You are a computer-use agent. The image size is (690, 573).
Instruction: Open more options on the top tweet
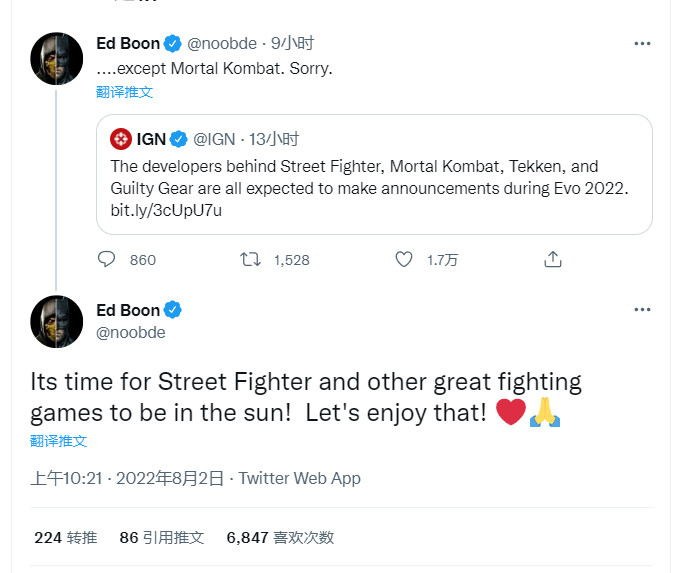[x=642, y=44]
